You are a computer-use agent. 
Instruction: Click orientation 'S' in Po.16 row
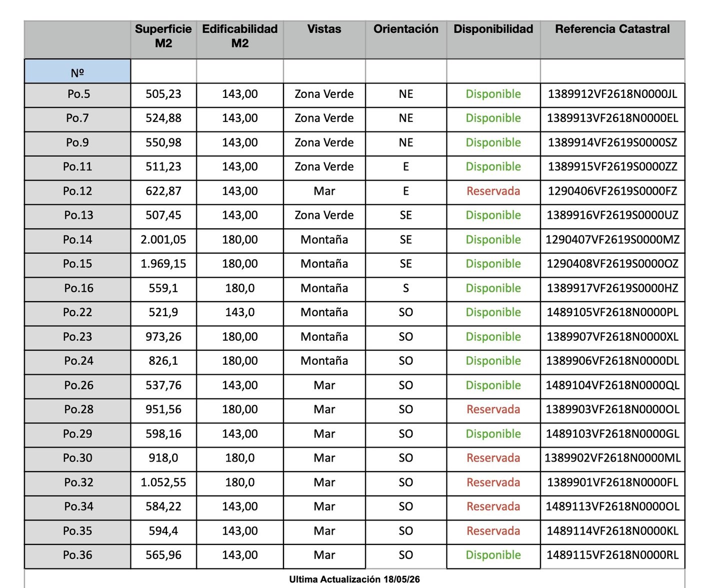406,288
